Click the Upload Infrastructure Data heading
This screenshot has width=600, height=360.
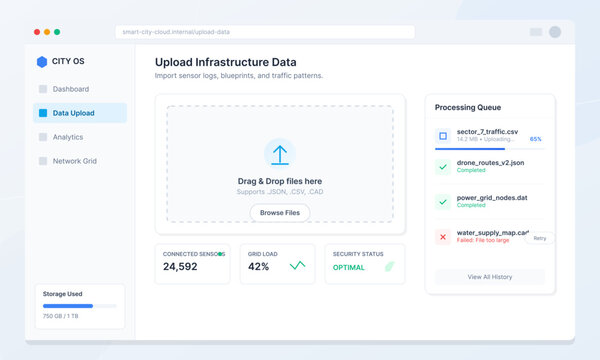(225, 62)
